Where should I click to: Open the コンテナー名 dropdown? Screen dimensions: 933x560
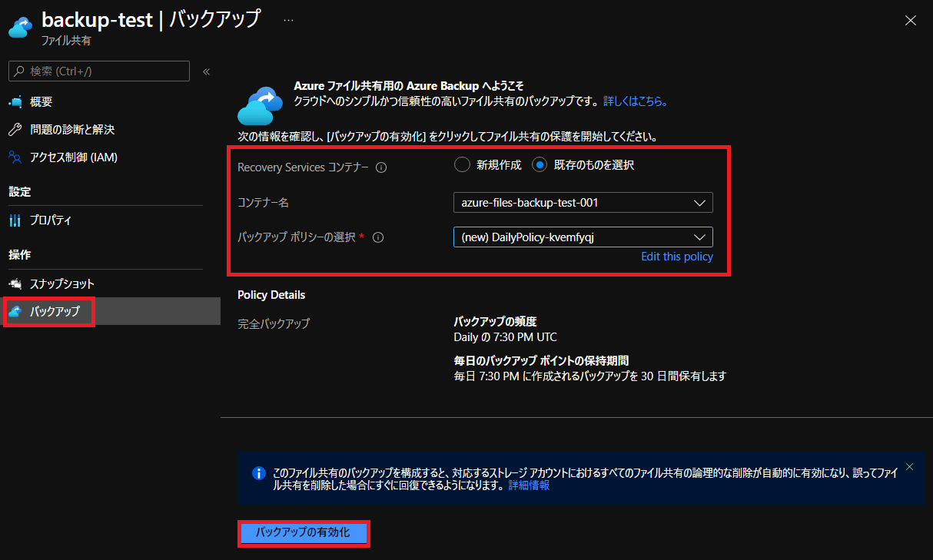click(583, 203)
